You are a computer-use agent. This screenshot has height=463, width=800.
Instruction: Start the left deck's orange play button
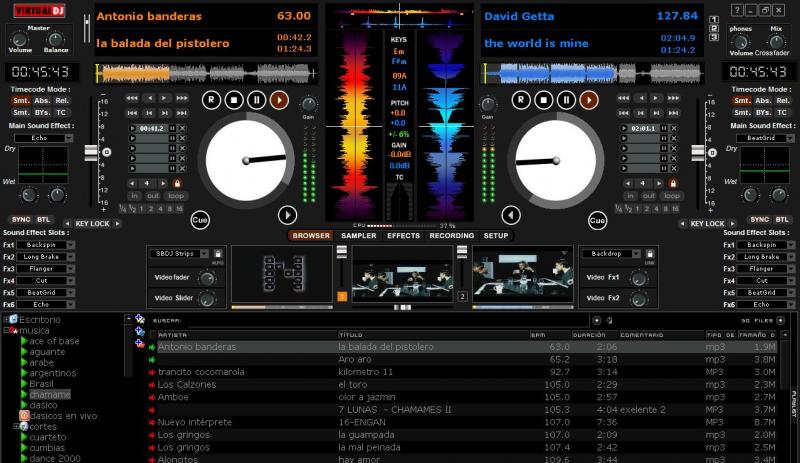pyautogui.click(x=279, y=100)
